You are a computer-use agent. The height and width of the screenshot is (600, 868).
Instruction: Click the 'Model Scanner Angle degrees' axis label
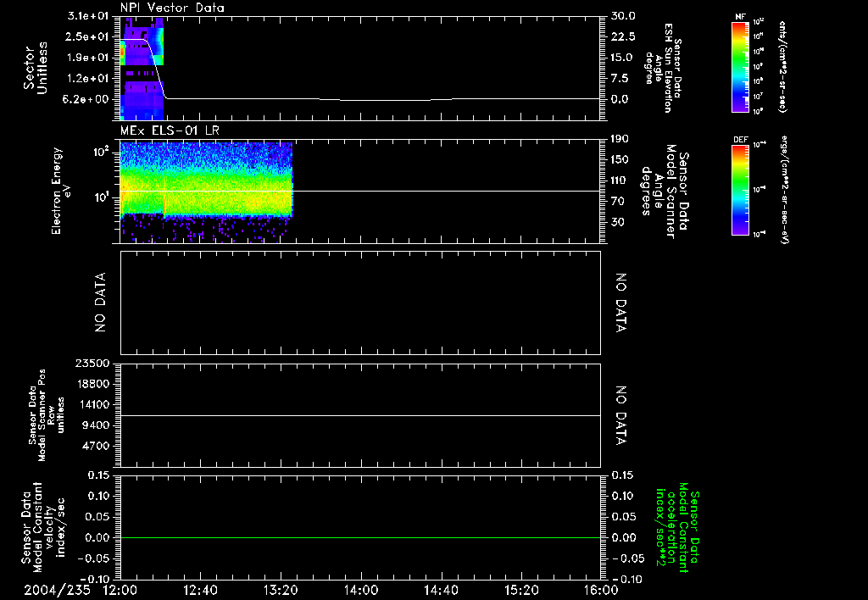click(x=665, y=192)
